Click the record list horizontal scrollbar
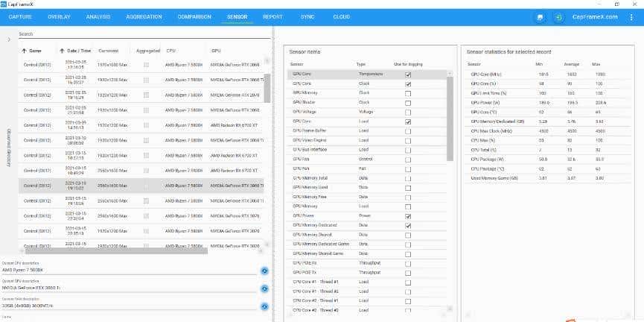This screenshot has width=644, height=322. (116, 250)
